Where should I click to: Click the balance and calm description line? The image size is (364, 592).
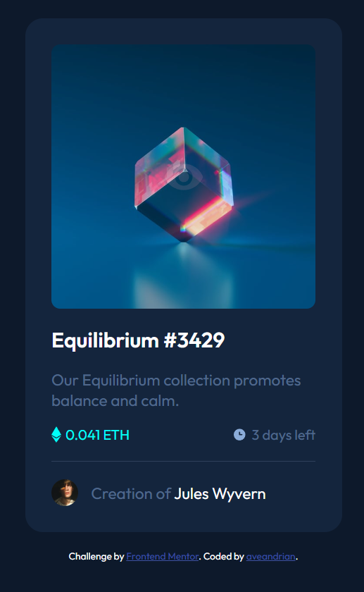tap(115, 401)
